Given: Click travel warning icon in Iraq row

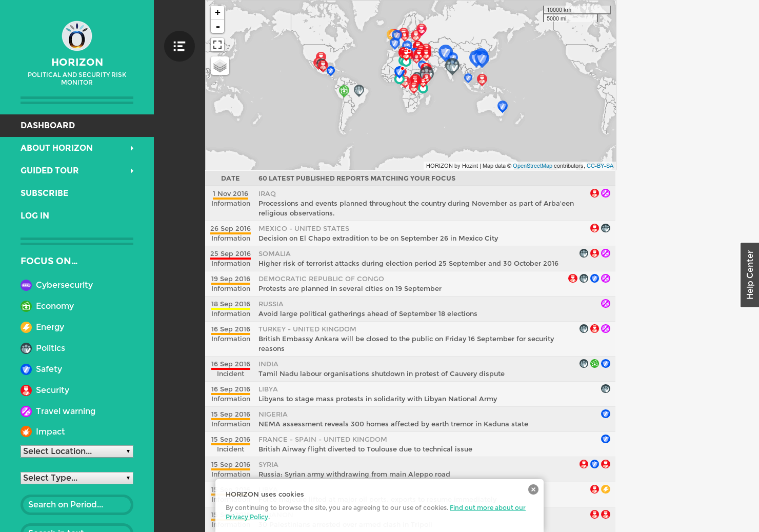Looking at the screenshot, I should click(x=606, y=193).
